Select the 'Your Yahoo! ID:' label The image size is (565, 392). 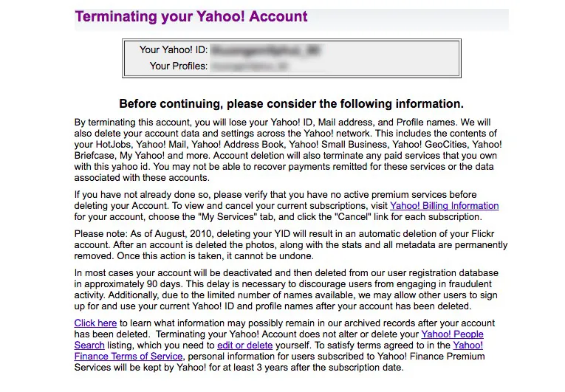[174, 49]
